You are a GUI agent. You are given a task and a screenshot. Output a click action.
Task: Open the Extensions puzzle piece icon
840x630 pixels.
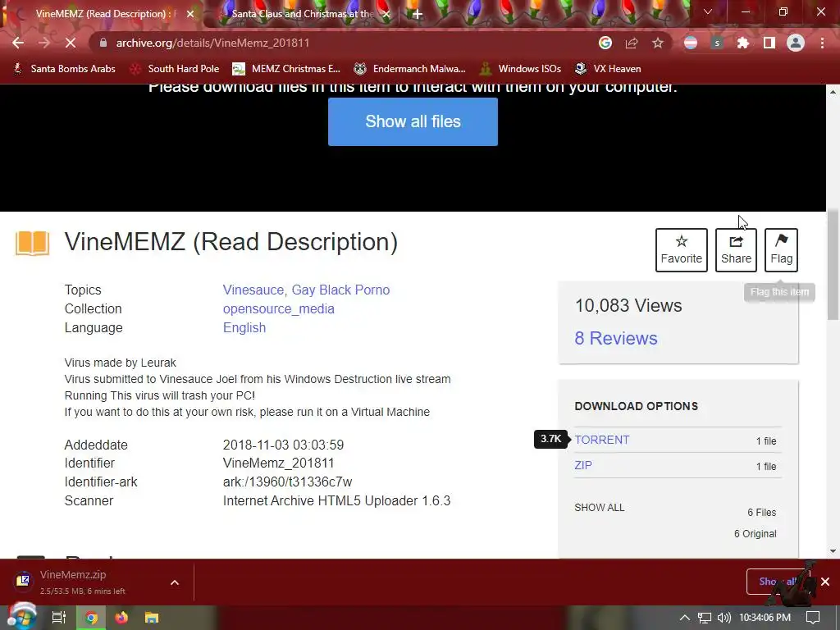point(743,43)
